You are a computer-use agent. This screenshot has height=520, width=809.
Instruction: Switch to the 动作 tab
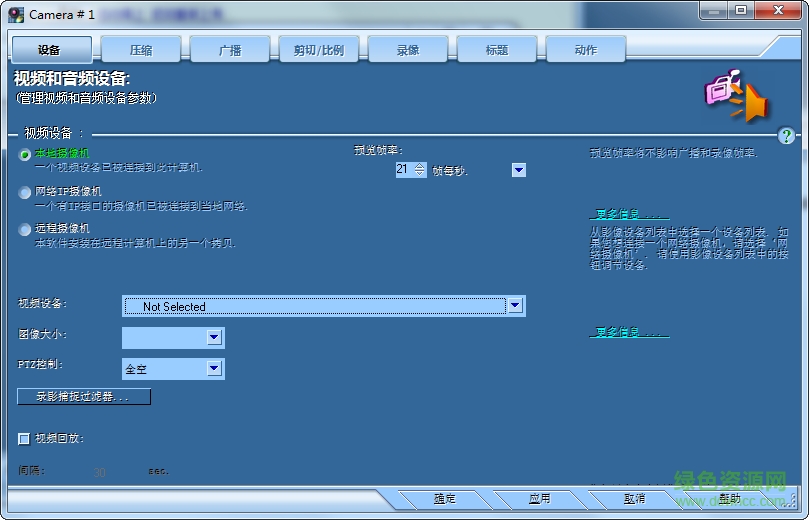click(586, 50)
